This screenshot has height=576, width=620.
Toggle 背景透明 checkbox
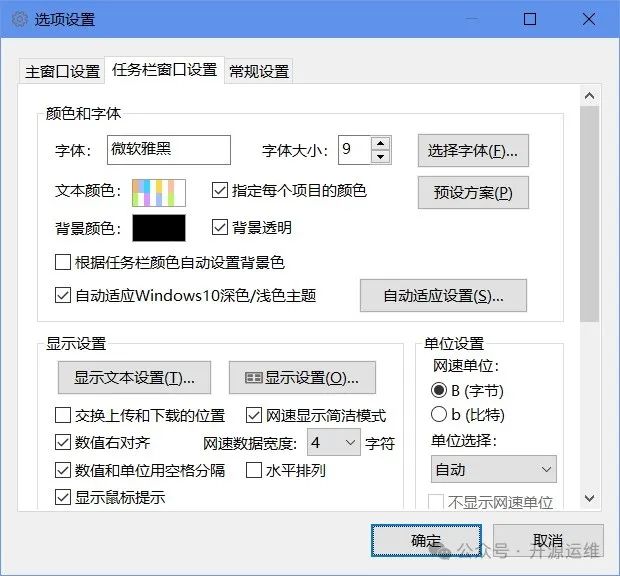point(221,228)
